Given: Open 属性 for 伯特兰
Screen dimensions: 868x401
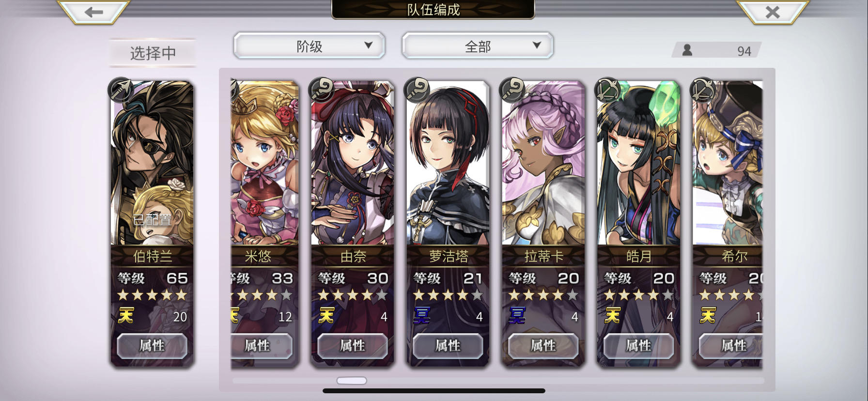Looking at the screenshot, I should coord(152,346).
